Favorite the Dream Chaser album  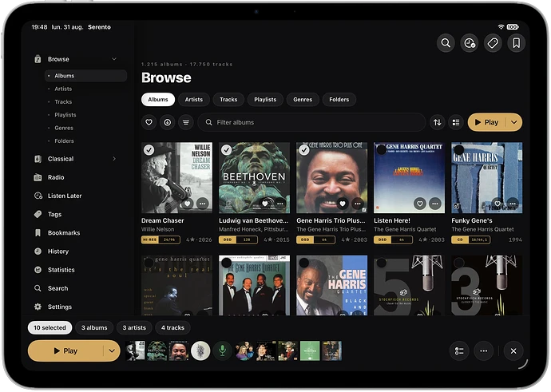tap(188, 204)
